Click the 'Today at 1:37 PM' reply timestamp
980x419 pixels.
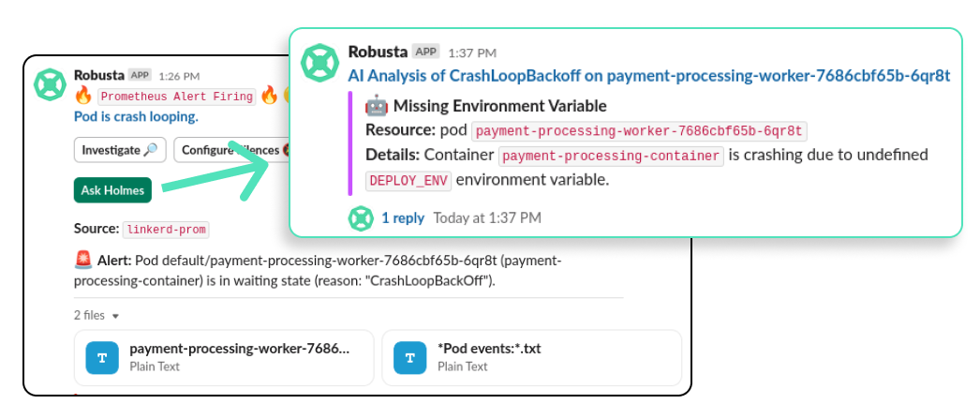[x=487, y=217]
